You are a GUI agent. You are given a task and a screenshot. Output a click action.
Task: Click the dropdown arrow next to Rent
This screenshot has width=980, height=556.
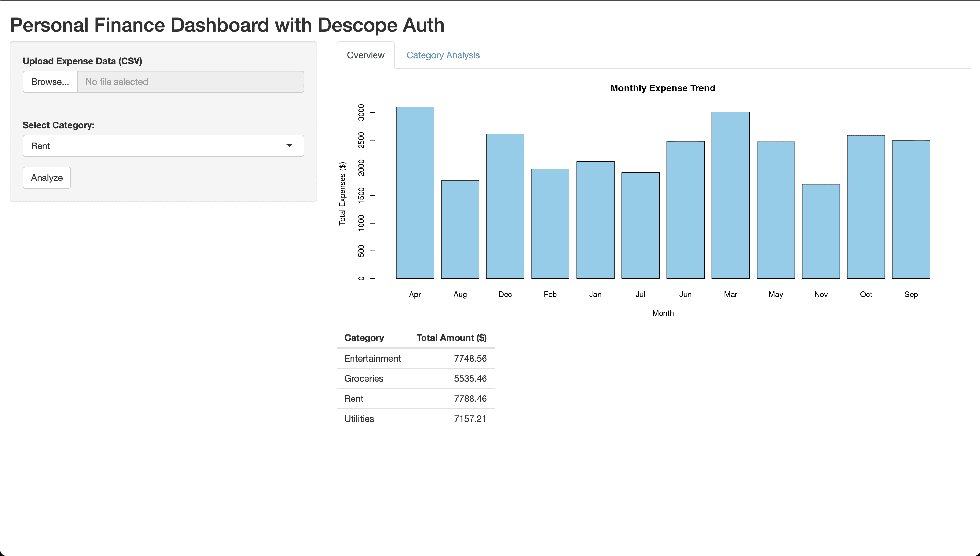pos(290,145)
